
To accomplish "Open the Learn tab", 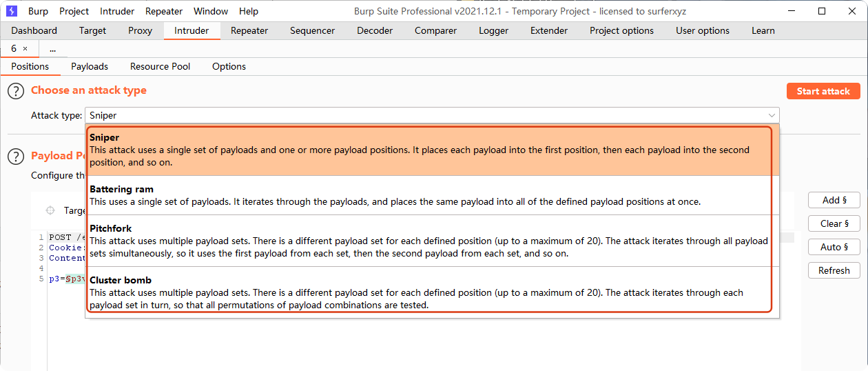I will point(763,30).
